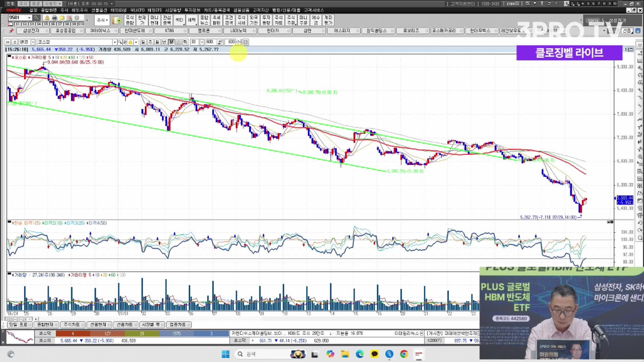The width and height of the screenshot is (644, 362).
Task: Open the 30 minute interval dropdown
Action: tap(202, 42)
